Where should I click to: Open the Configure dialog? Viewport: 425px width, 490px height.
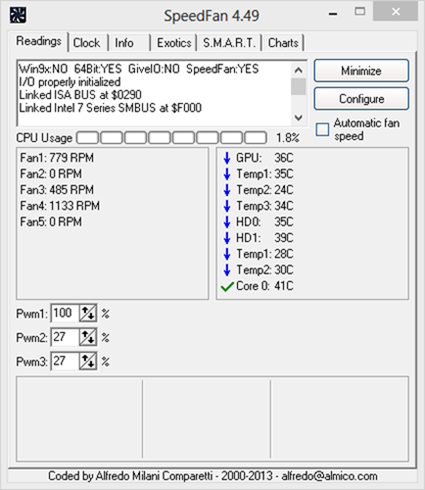click(x=361, y=99)
